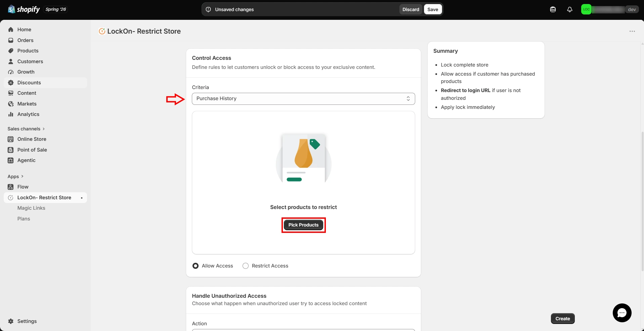Click the Markets globe icon
Image resolution: width=644 pixels, height=331 pixels.
pyautogui.click(x=11, y=104)
